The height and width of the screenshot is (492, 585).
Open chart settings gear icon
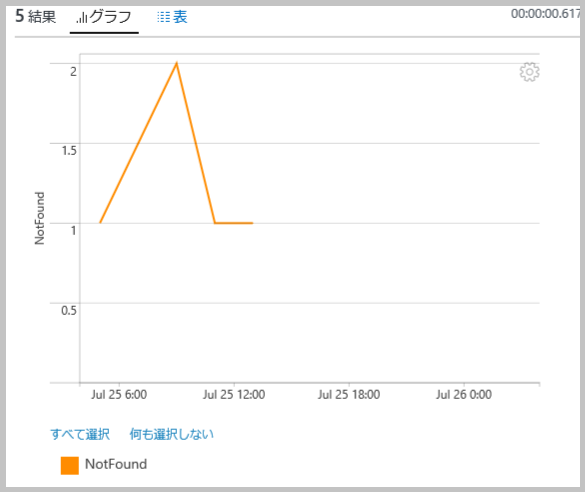point(529,72)
